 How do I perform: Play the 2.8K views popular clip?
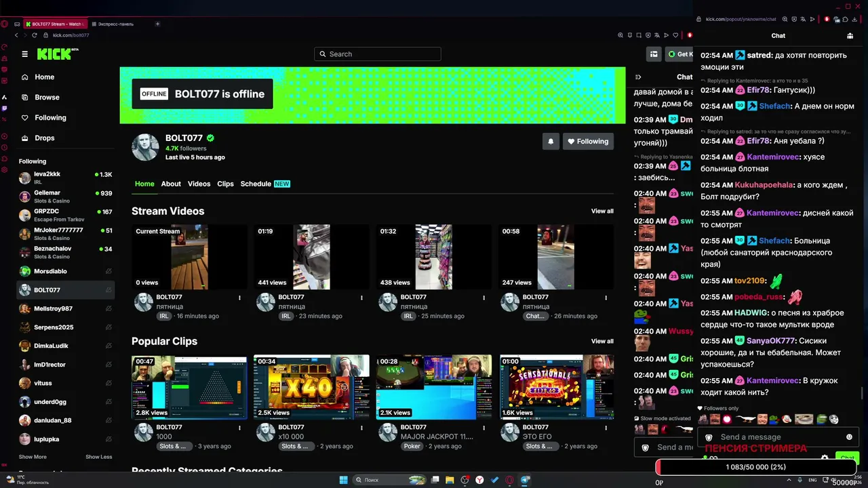pyautogui.click(x=189, y=387)
